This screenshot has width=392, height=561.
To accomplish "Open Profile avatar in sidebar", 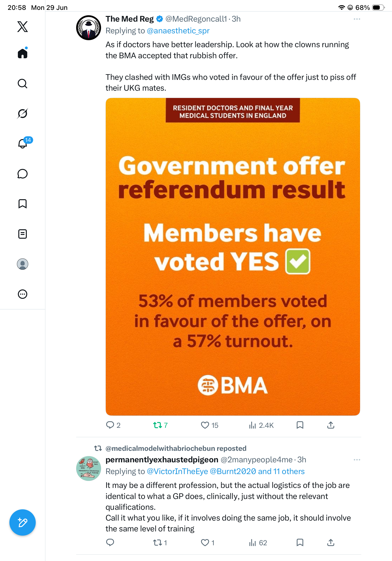I will (x=23, y=264).
